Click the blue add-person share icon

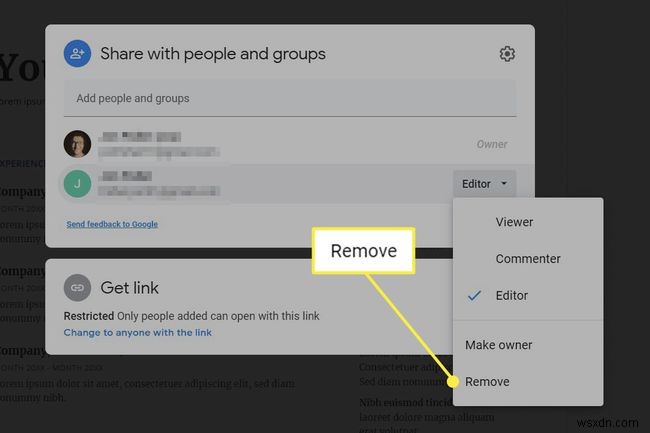77,53
